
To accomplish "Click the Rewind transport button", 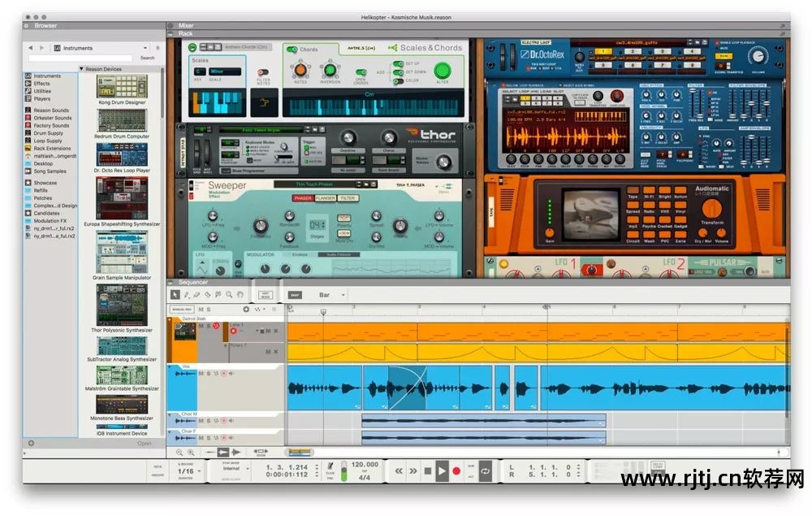I will pos(399,471).
